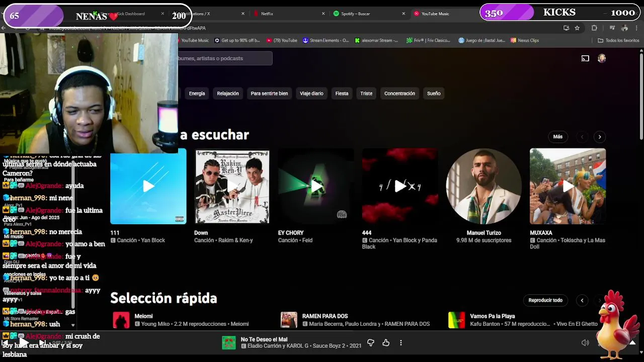Select the YouTube Music browser tab

point(442,14)
